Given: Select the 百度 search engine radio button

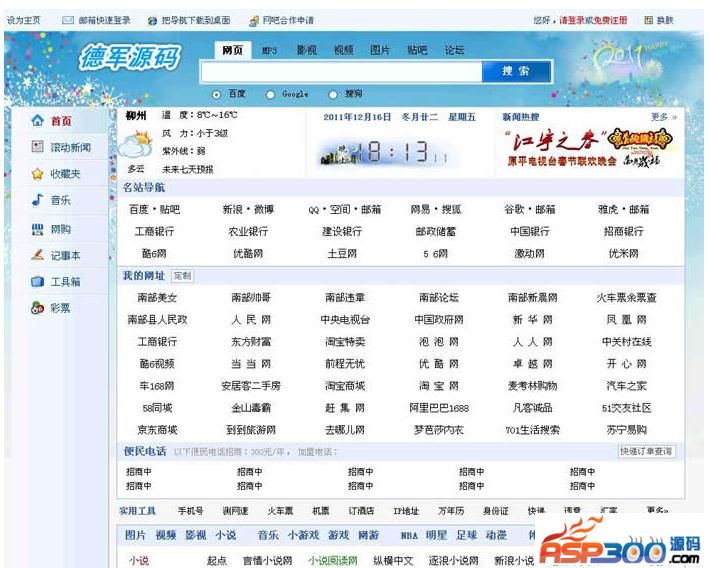Looking at the screenshot, I should tap(216, 94).
